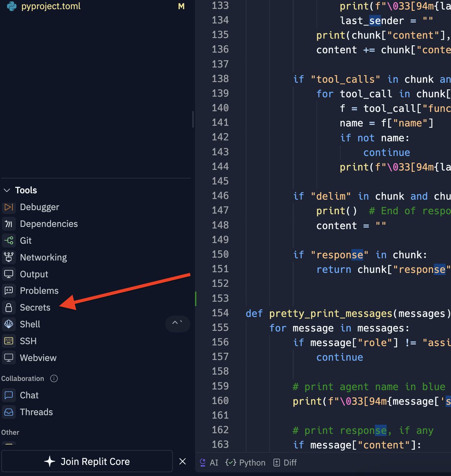
Task: Click the Problems speech-bubble icon
Action: [9, 291]
